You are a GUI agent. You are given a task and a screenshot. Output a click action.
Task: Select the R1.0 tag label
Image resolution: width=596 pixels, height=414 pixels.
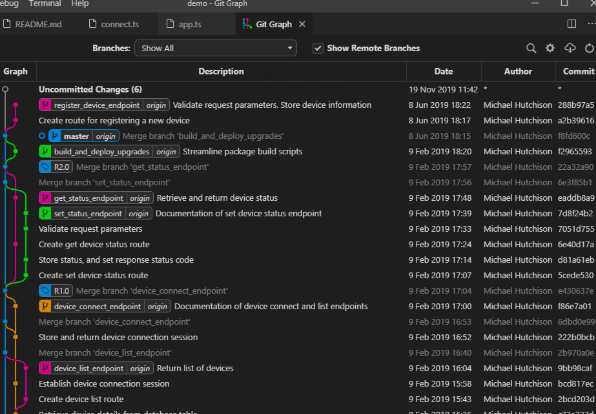point(55,291)
